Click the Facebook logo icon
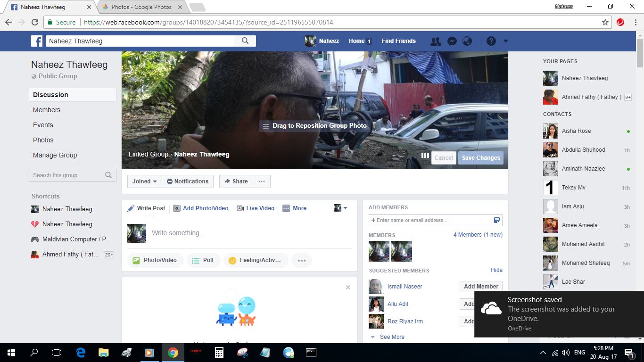 click(x=37, y=41)
